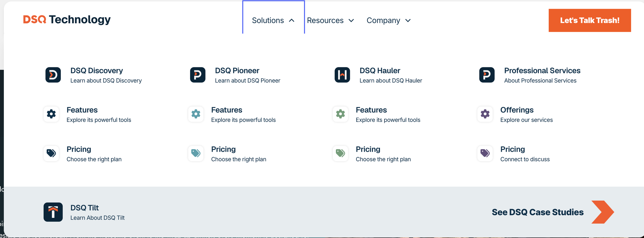This screenshot has width=644, height=238.
Task: Open Pricing link under DSQ Hauler
Action: coord(368,149)
